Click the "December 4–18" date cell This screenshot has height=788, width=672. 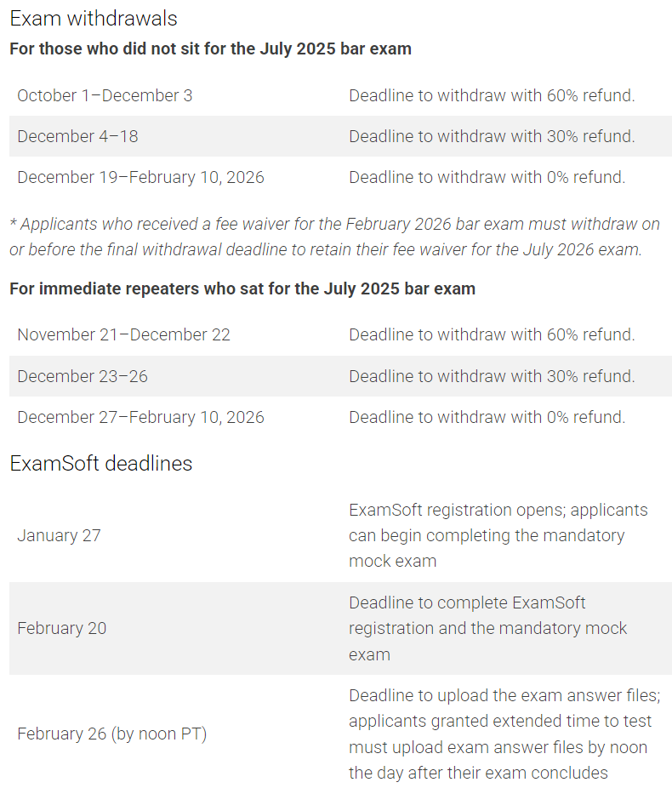point(77,136)
